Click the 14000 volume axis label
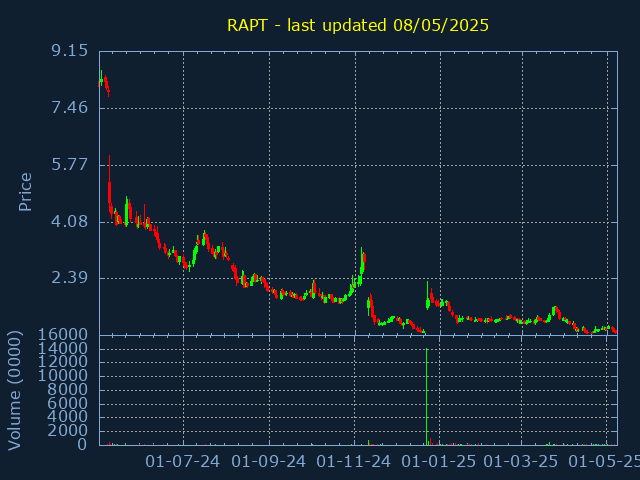Image resolution: width=640 pixels, height=480 pixels. click(63, 349)
